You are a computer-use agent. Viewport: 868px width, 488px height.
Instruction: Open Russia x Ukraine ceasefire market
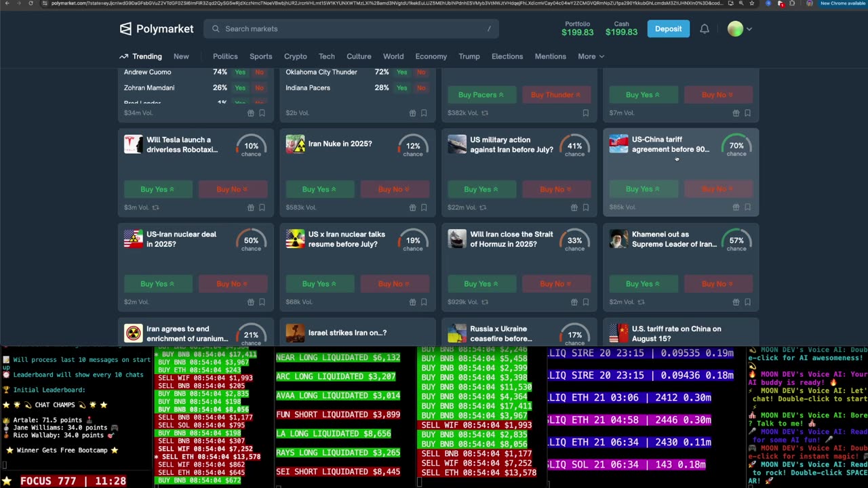(501, 333)
